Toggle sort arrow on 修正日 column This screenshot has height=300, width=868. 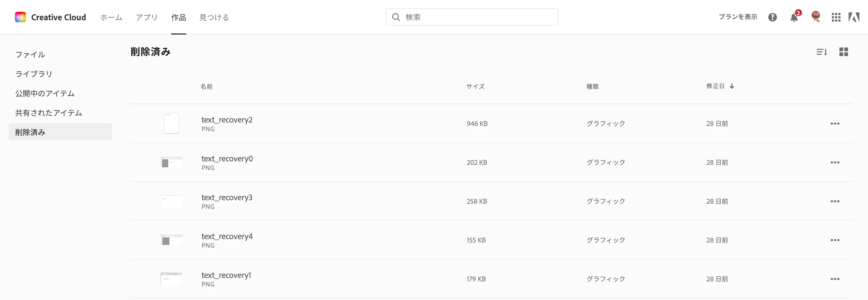(x=732, y=86)
